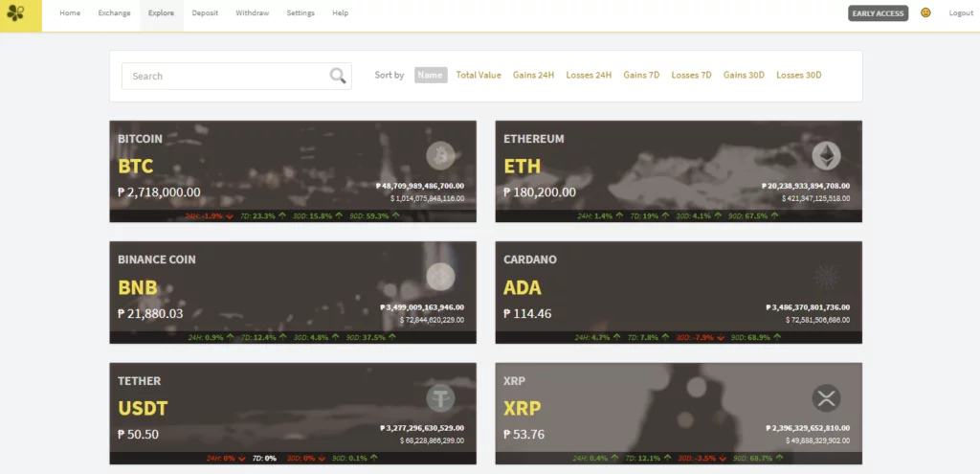980x474 pixels.
Task: Click the TETHER card title
Action: [140, 381]
